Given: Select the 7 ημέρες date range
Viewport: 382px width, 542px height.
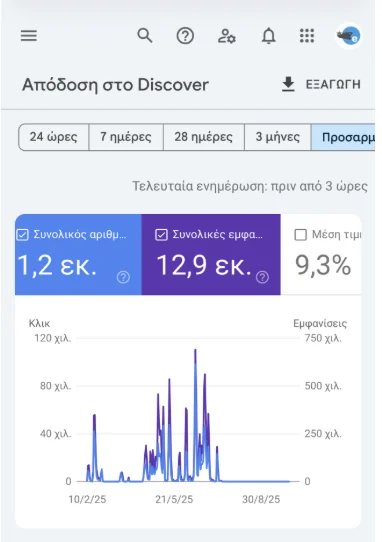Looking at the screenshot, I should tap(126, 137).
